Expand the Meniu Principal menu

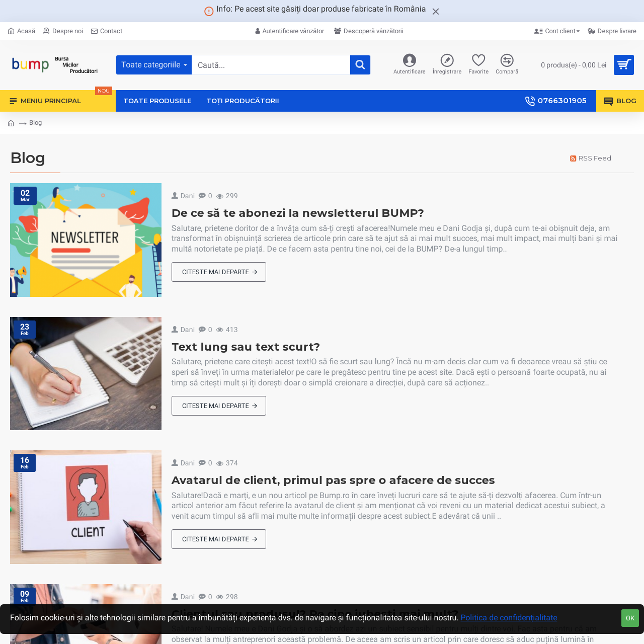tap(50, 101)
